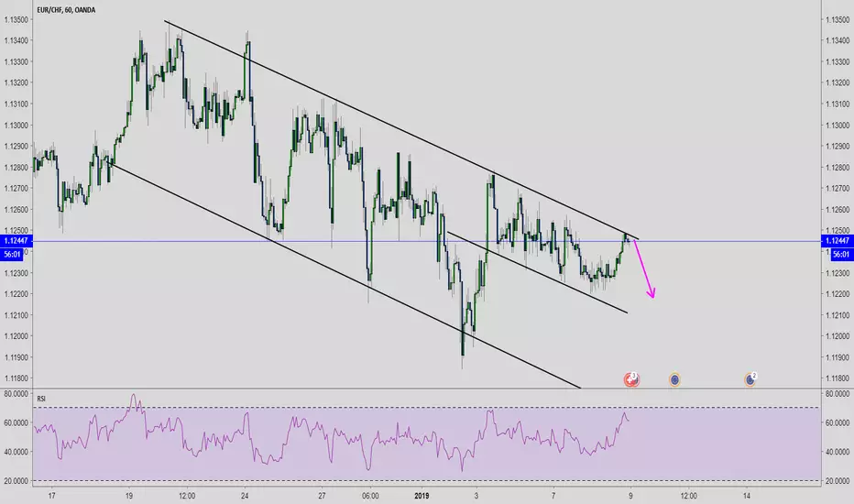Viewport: 854px width, 504px height.
Task: Click 1.12000 on the right price axis
Action: (x=838, y=336)
